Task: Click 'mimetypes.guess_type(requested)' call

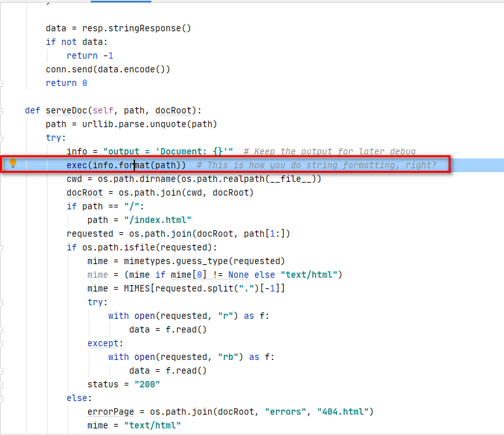Action: 205,261
